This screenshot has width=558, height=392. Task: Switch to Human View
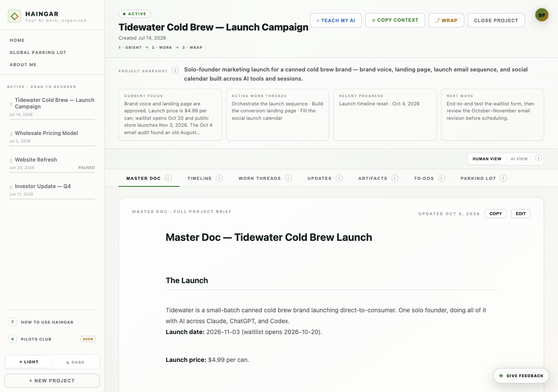pyautogui.click(x=487, y=159)
